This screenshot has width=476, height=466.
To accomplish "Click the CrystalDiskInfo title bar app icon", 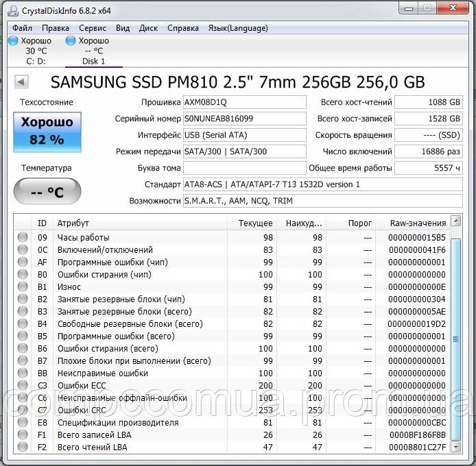I will 13,10.
